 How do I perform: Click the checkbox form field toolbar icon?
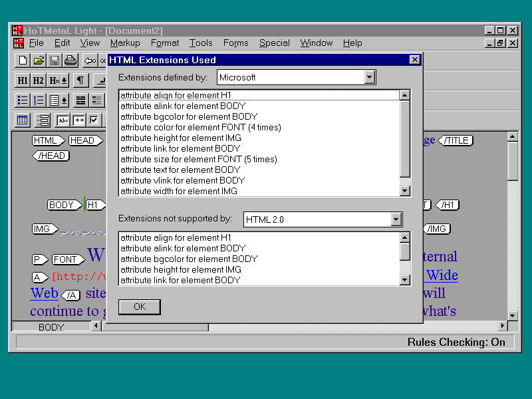94,120
